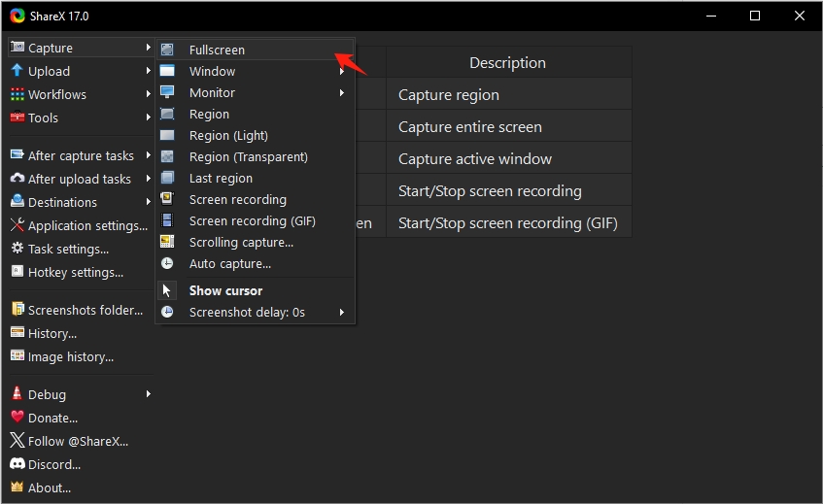Choose Region (Light) menu entry

click(256, 135)
